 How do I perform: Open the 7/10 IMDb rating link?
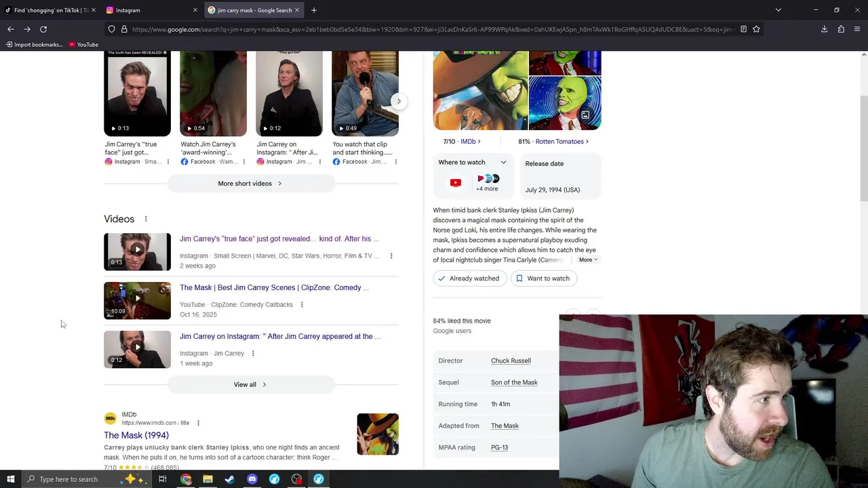[462, 142]
